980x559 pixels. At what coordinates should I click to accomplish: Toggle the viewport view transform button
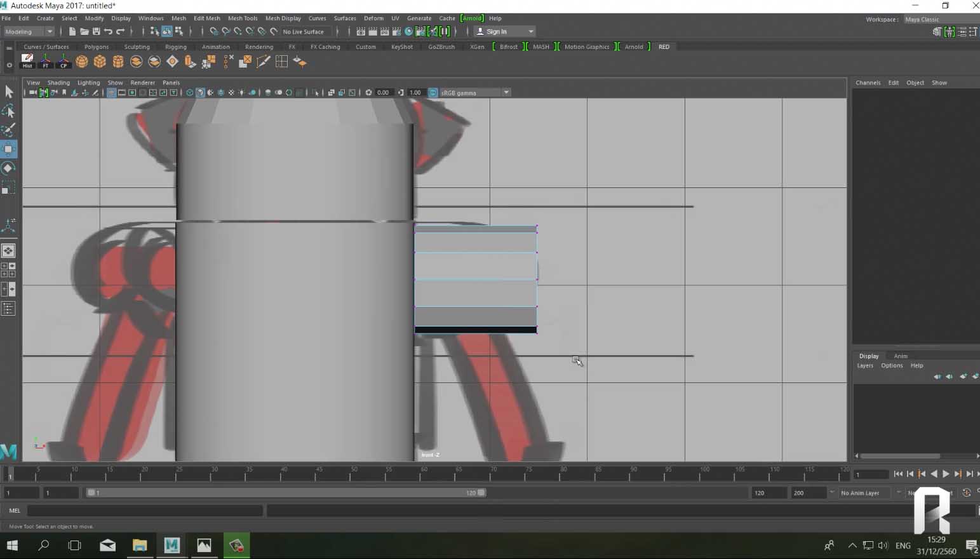tap(433, 93)
